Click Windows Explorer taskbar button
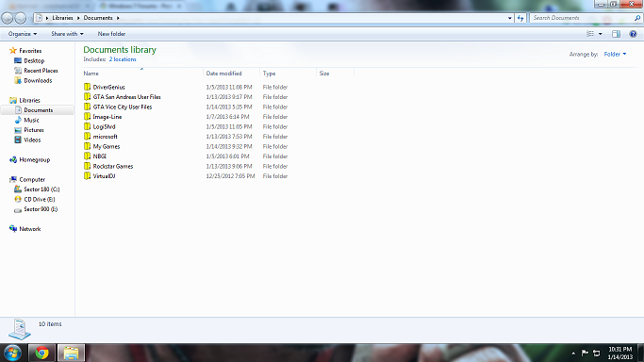This screenshot has height=362, width=644. click(x=71, y=353)
